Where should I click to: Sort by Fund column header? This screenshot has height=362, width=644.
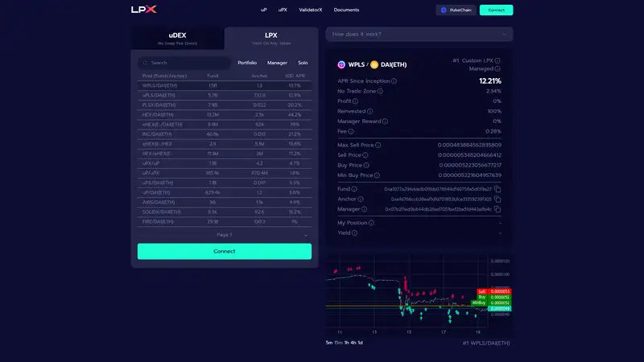point(213,76)
